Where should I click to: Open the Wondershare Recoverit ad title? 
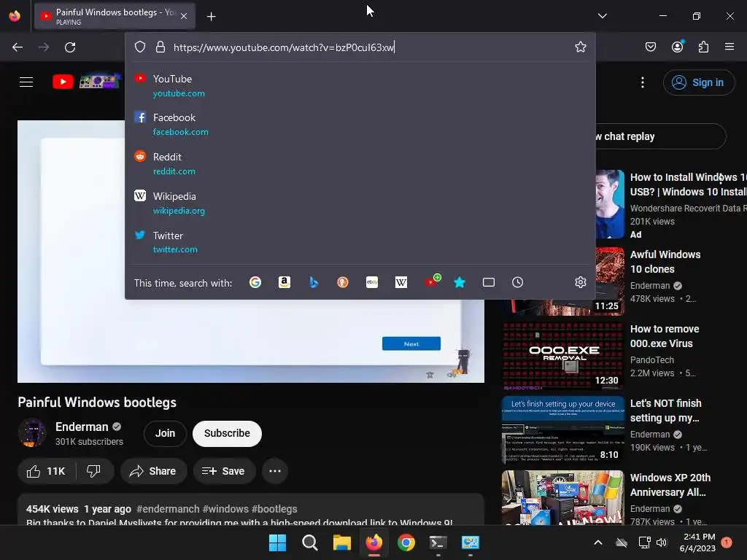click(x=688, y=184)
